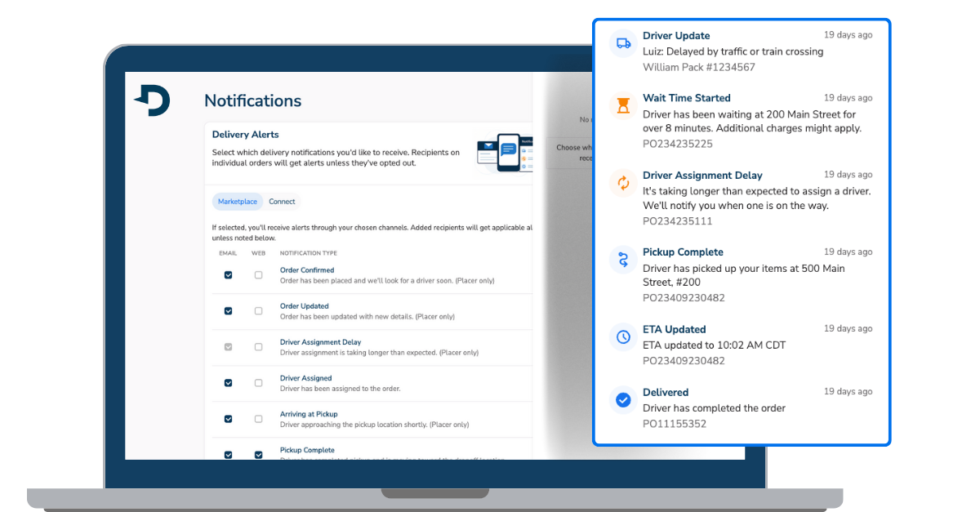
Task: Click the refresh icon next to Driver Assignment Delay
Action: pyautogui.click(x=622, y=183)
